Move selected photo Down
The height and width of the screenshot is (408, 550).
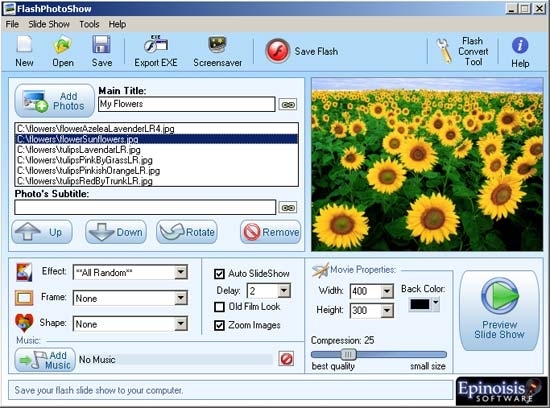(x=116, y=232)
